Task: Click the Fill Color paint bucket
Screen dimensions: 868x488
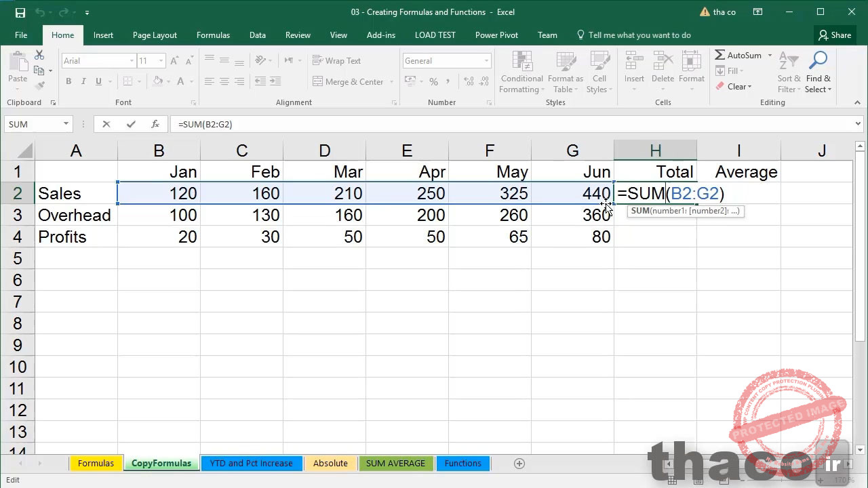Action: 157,81
